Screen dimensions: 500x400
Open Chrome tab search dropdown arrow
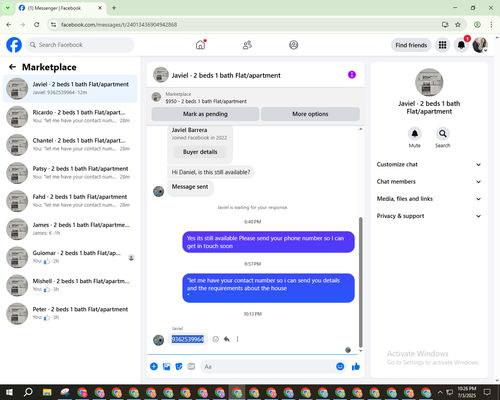pyautogui.click(x=8, y=8)
